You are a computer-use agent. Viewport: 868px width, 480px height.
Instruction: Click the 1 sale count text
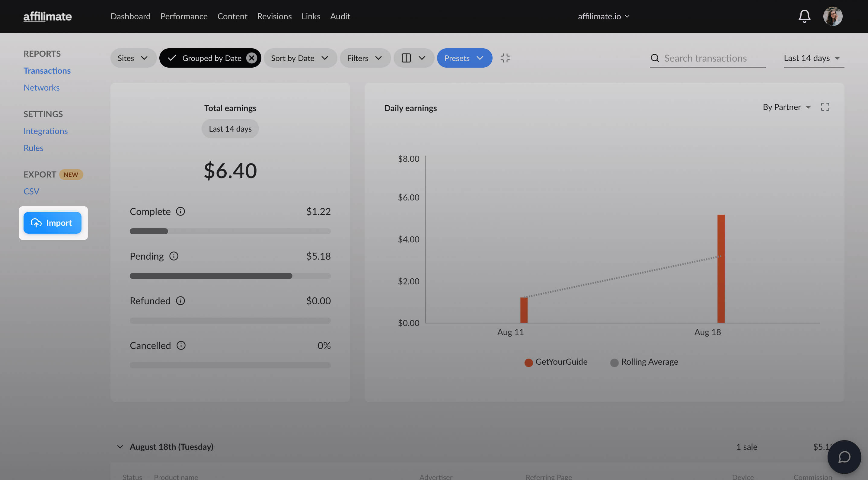tap(747, 446)
